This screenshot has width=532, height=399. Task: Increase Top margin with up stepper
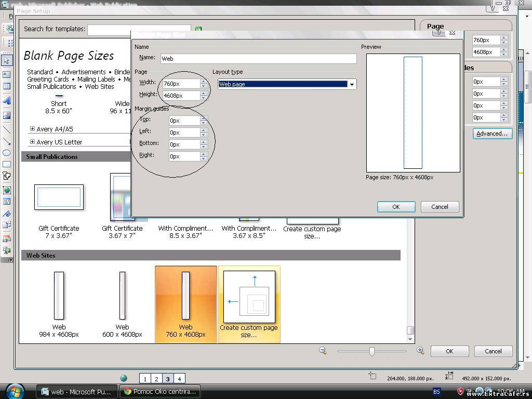point(203,118)
